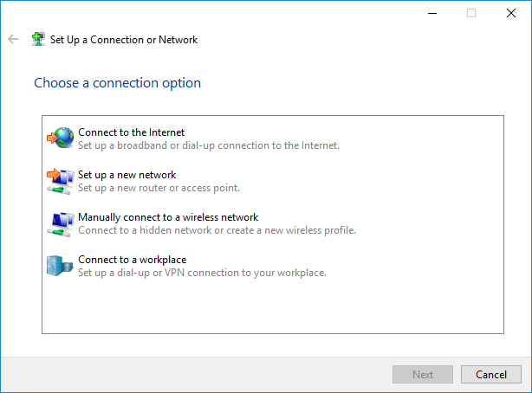
Task: Click the globe icon for Connect to the Internet
Action: click(x=61, y=138)
